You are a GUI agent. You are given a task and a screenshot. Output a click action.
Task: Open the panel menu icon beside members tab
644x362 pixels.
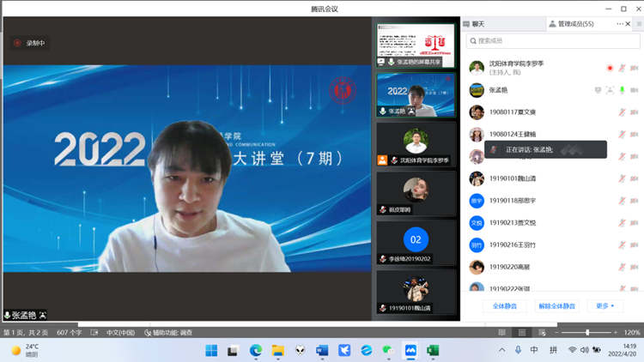[639, 24]
